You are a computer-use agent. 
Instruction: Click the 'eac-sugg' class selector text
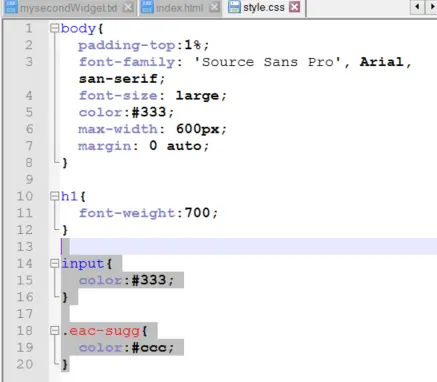coord(104,331)
